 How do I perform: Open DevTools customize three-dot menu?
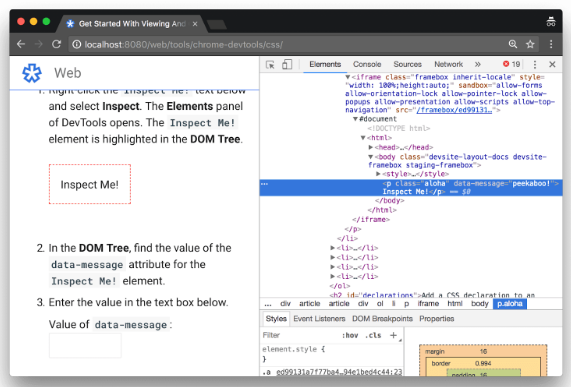tap(535, 64)
